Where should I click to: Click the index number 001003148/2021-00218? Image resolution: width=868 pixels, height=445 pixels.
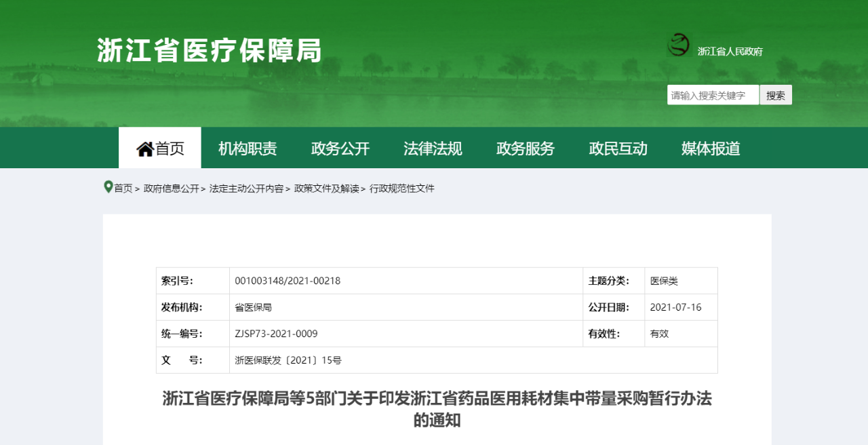pyautogui.click(x=288, y=281)
